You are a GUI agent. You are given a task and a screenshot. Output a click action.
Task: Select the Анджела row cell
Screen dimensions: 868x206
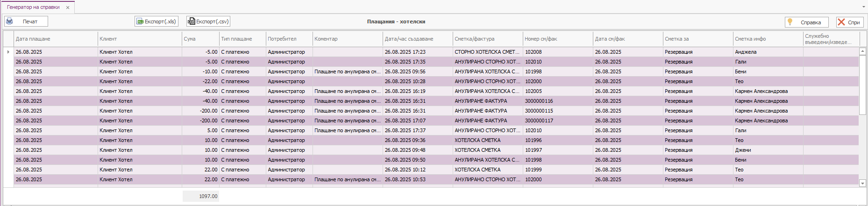click(746, 52)
